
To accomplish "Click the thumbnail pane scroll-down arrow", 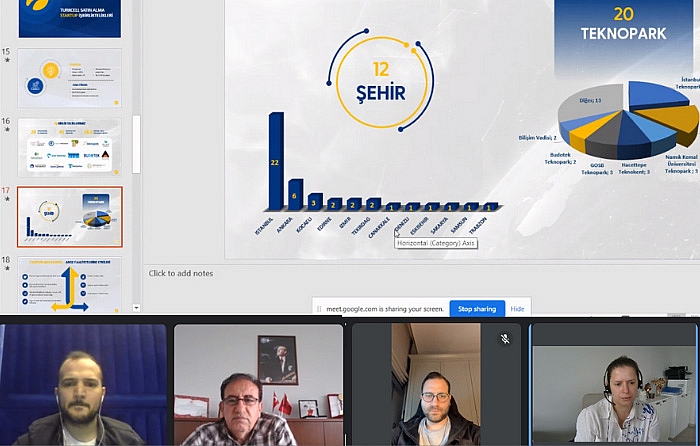I will tap(136, 308).
